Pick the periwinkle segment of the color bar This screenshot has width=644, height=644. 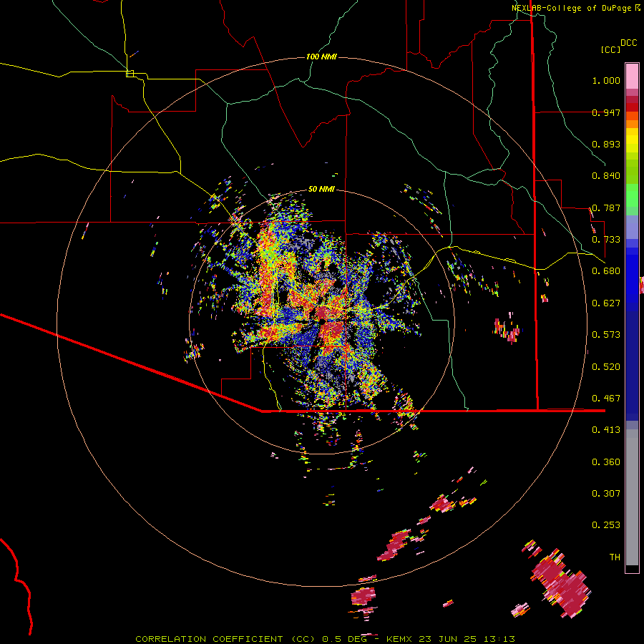(632, 227)
